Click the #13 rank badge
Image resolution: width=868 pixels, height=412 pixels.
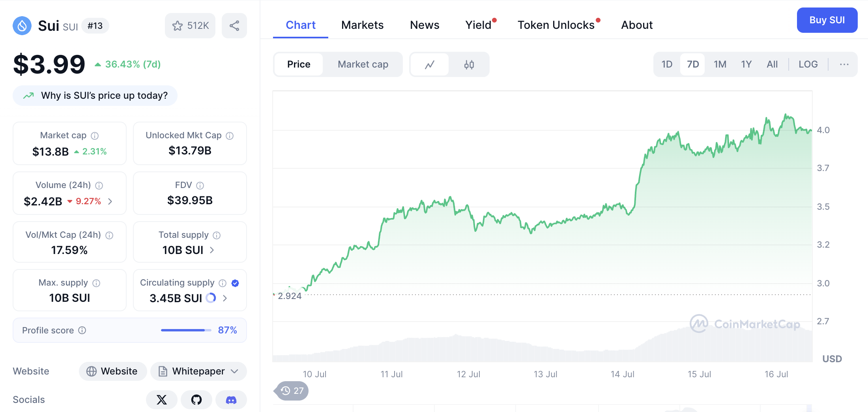coord(95,26)
